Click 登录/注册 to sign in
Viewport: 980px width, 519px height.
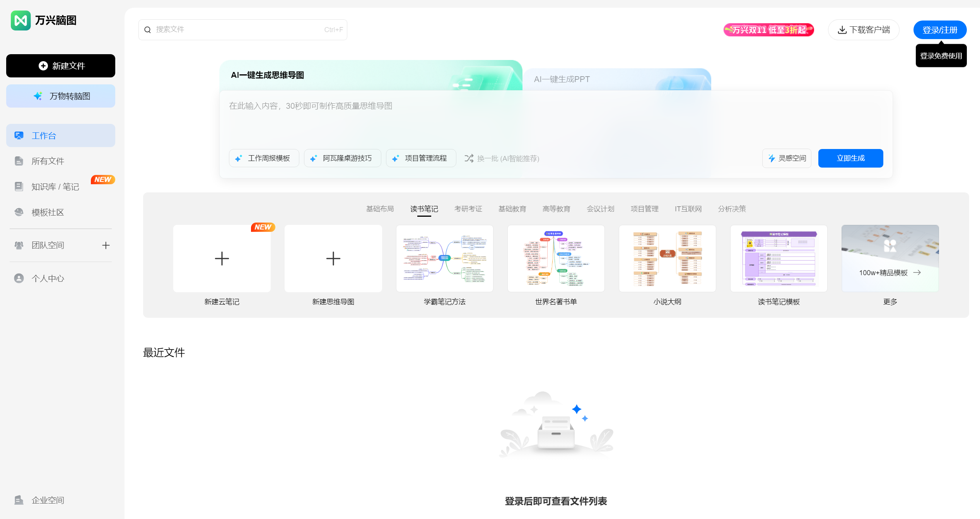tap(940, 29)
